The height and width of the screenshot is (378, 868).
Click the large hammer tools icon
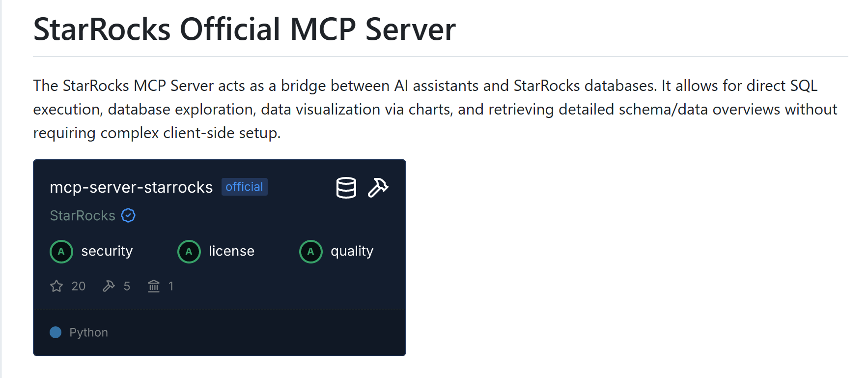click(378, 188)
